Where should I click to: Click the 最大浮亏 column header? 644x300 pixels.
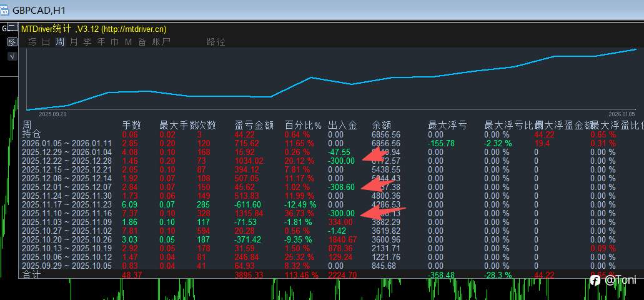(x=447, y=126)
